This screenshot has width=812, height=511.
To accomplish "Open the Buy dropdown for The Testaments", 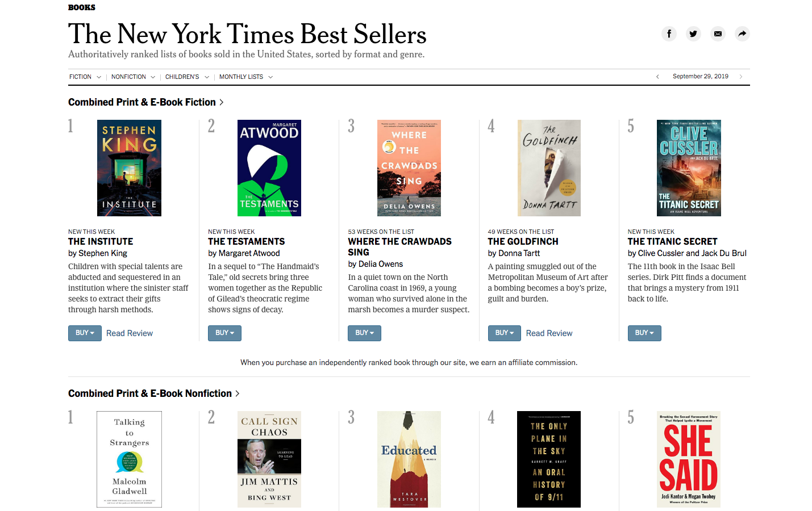I will pos(224,333).
